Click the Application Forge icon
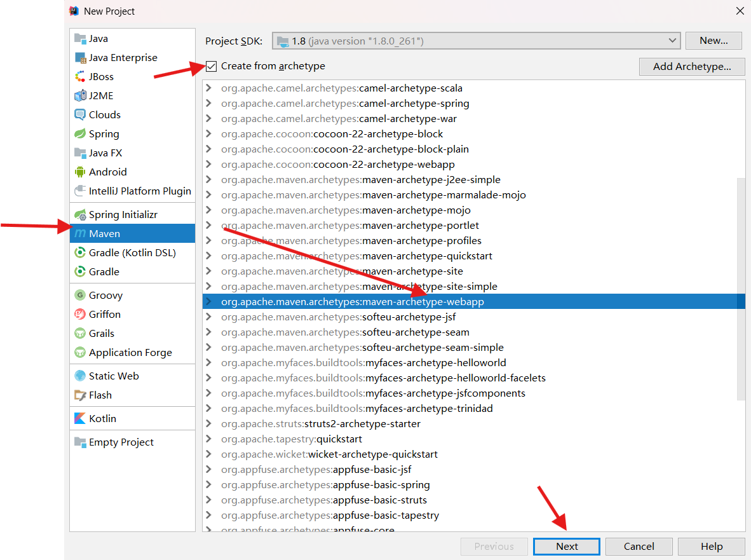Viewport: 751px width, 560px height. tap(80, 353)
